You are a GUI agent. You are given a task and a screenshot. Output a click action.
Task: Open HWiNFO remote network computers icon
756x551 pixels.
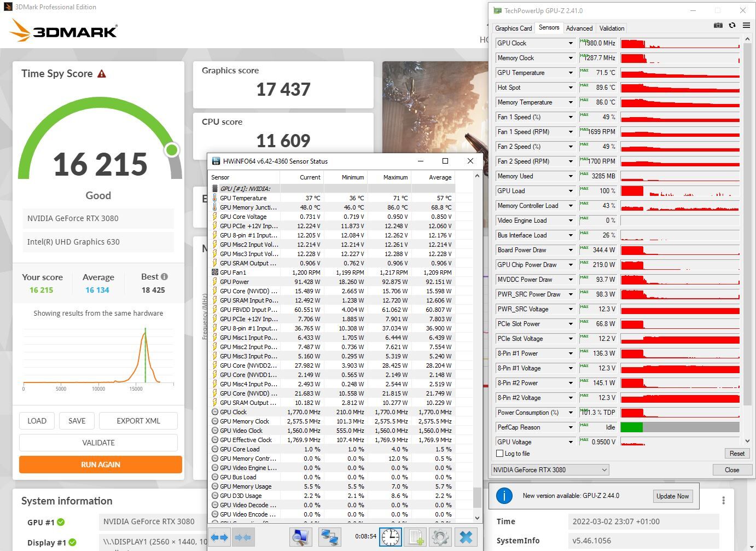(x=329, y=537)
